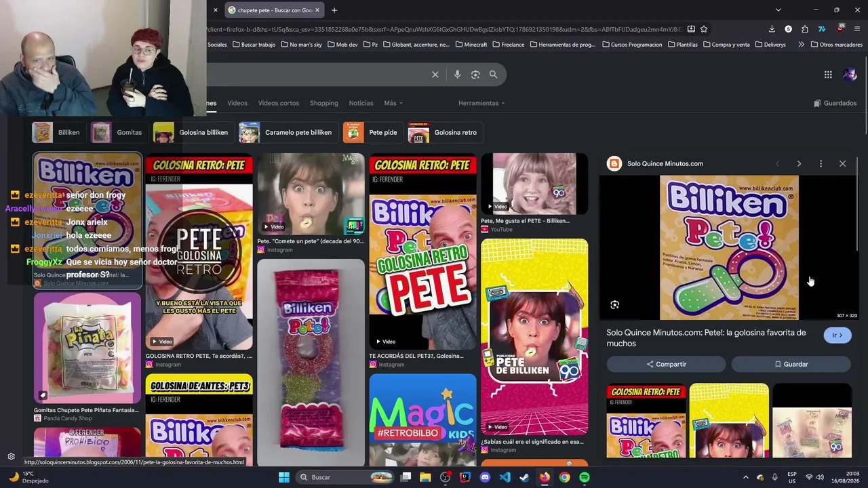Screen dimensions: 868x488
Task: Open the Firefox downloads panel
Action: pyautogui.click(x=772, y=29)
